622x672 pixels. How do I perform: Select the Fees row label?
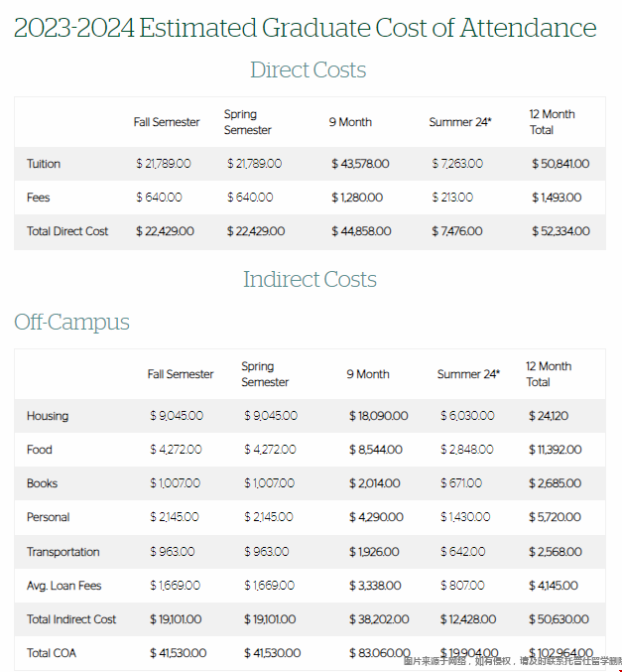(38, 198)
